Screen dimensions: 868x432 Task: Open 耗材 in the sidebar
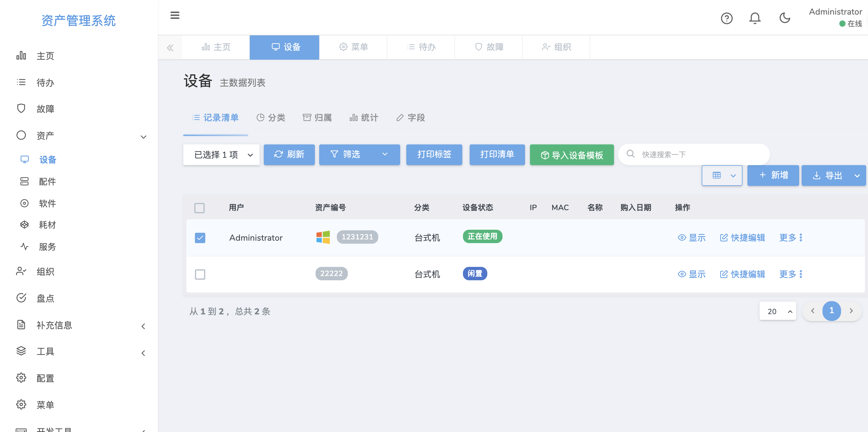pos(47,225)
